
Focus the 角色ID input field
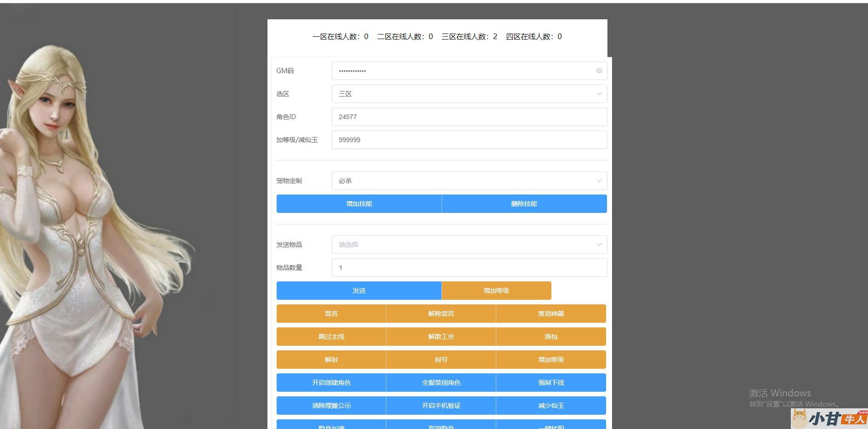pos(469,117)
